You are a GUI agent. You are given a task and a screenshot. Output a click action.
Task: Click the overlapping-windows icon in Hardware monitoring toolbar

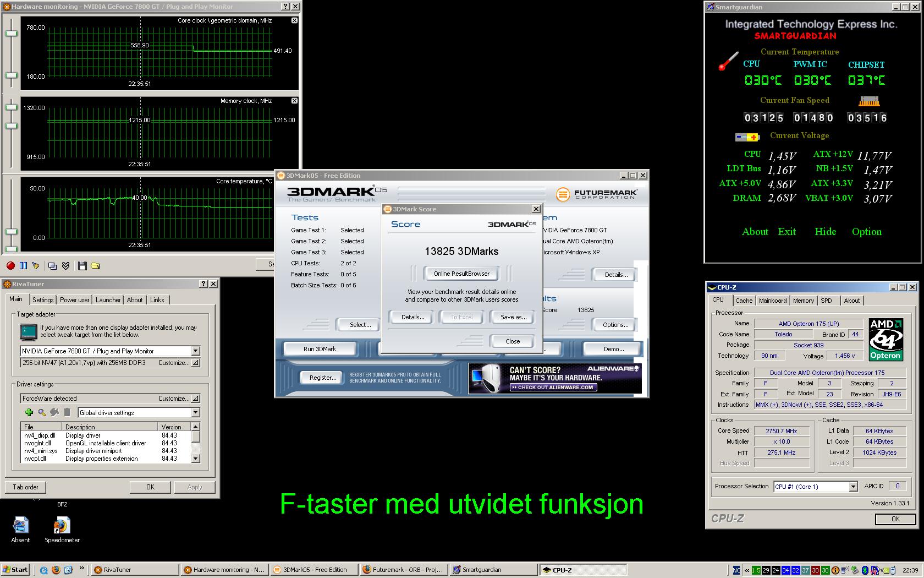coord(53,266)
